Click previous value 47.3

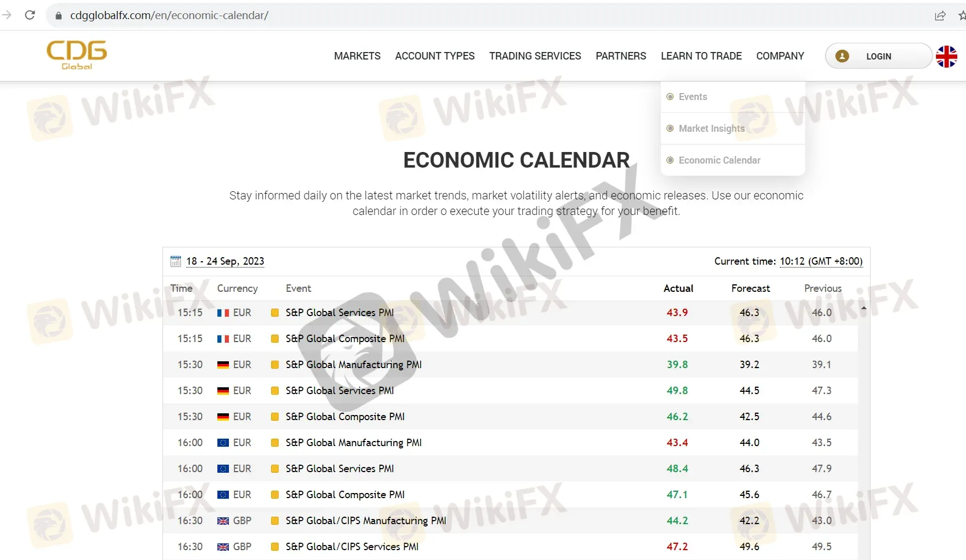pyautogui.click(x=821, y=391)
